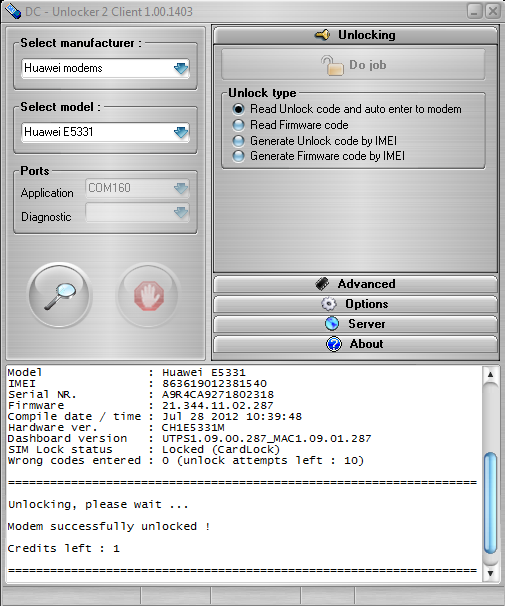This screenshot has height=606, width=505.
Task: Click the serial number A9R4CA9271802318
Action: [x=218, y=395]
